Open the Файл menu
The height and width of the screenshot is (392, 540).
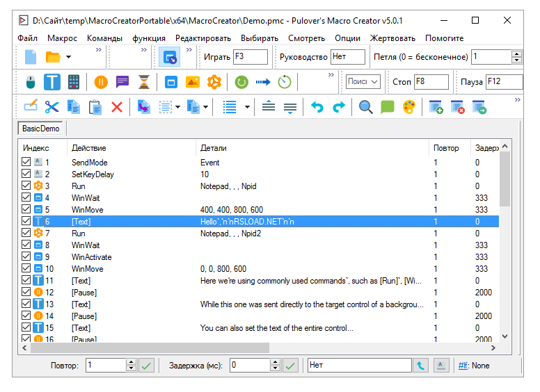click(28, 38)
